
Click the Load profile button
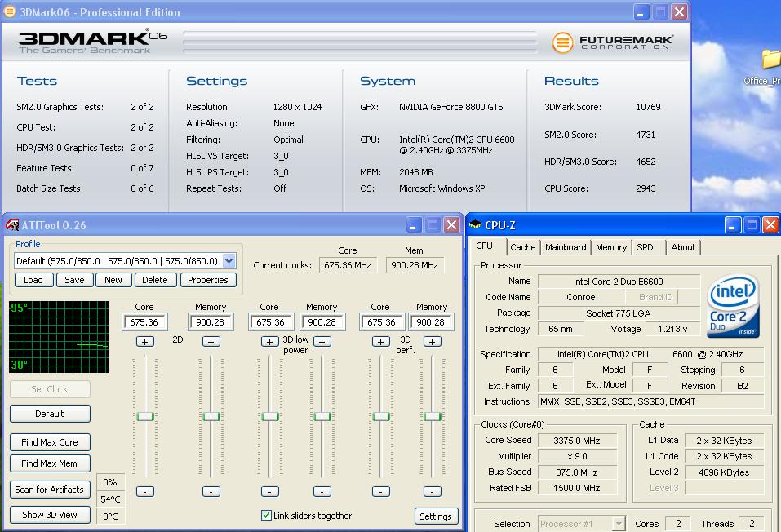tap(33, 280)
